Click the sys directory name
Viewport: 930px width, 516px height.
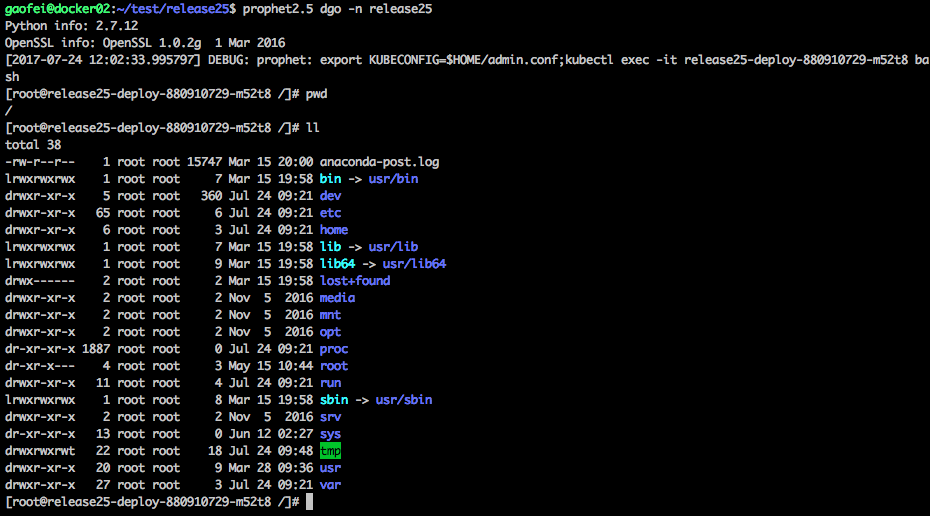pos(330,434)
